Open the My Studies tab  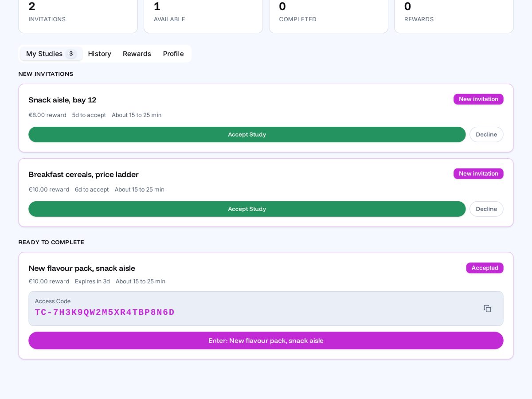[x=51, y=54]
